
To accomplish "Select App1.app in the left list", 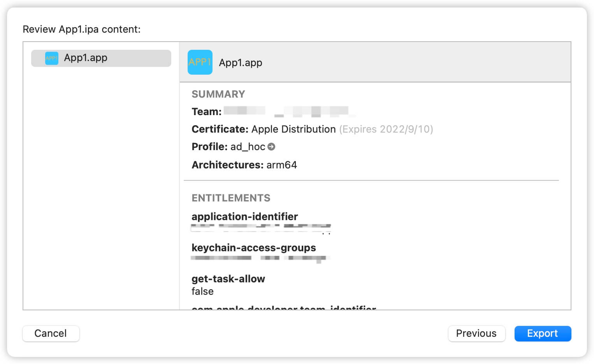I will 101,58.
